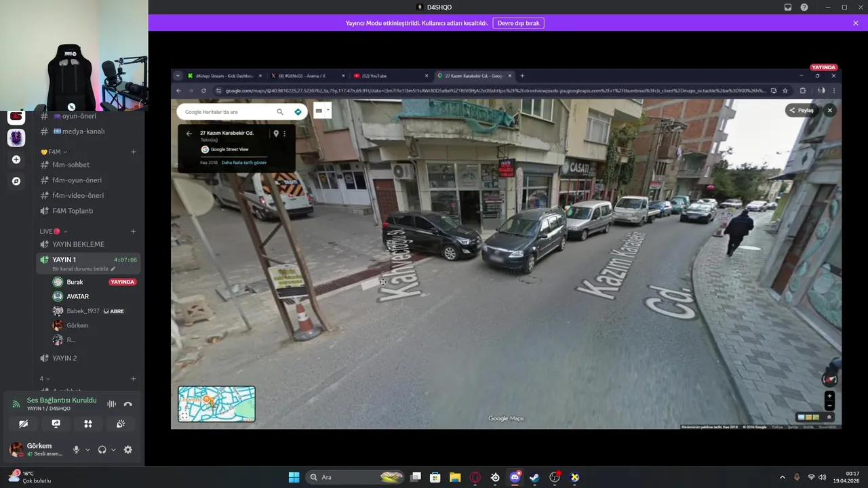Add a server with plus icon
The image size is (868, 488).
coord(16,159)
